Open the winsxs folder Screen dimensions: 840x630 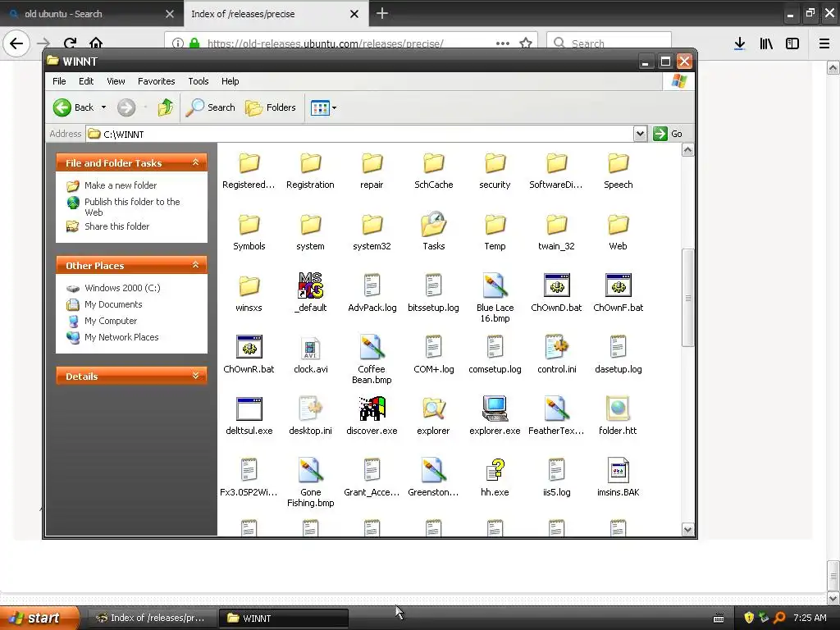click(249, 293)
